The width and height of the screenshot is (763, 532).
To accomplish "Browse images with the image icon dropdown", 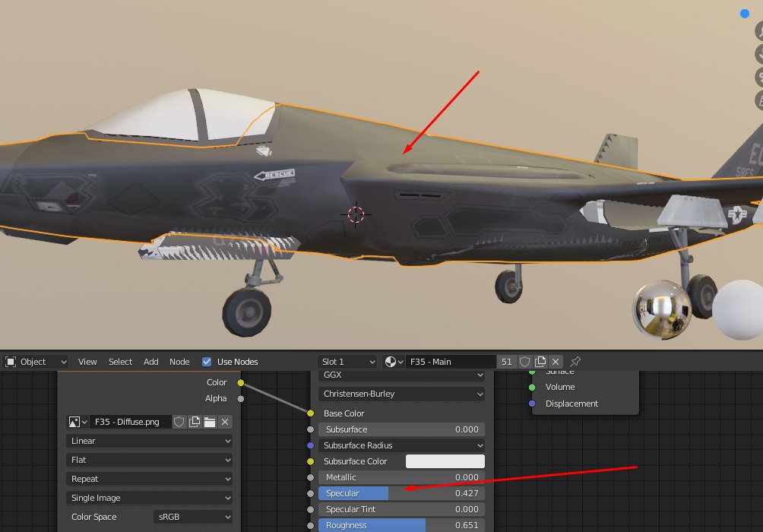I will click(78, 422).
